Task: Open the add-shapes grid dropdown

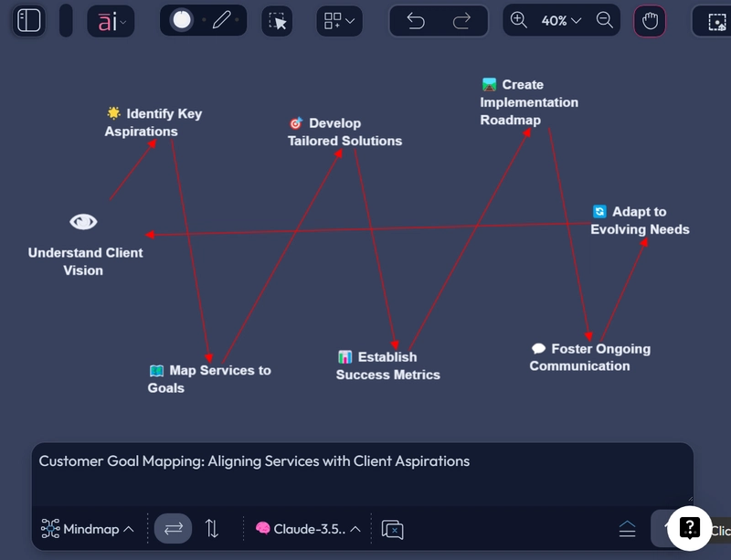Action: [x=339, y=21]
